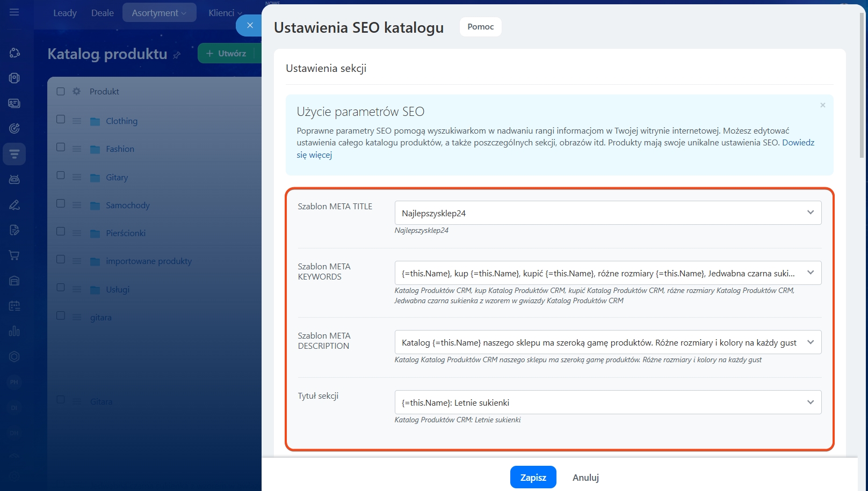Open the hamburger menu in the sidebar
The height and width of the screenshot is (491, 868).
click(x=15, y=12)
